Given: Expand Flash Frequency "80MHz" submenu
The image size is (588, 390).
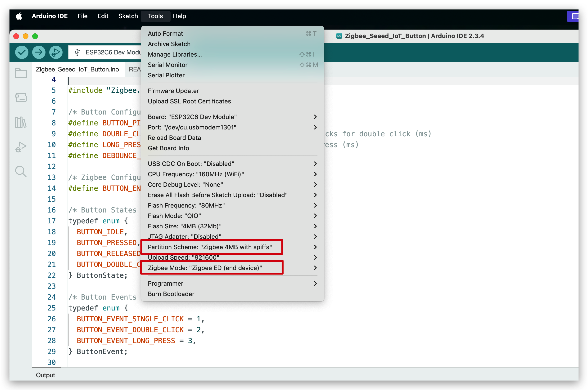Looking at the screenshot, I should point(232,205).
